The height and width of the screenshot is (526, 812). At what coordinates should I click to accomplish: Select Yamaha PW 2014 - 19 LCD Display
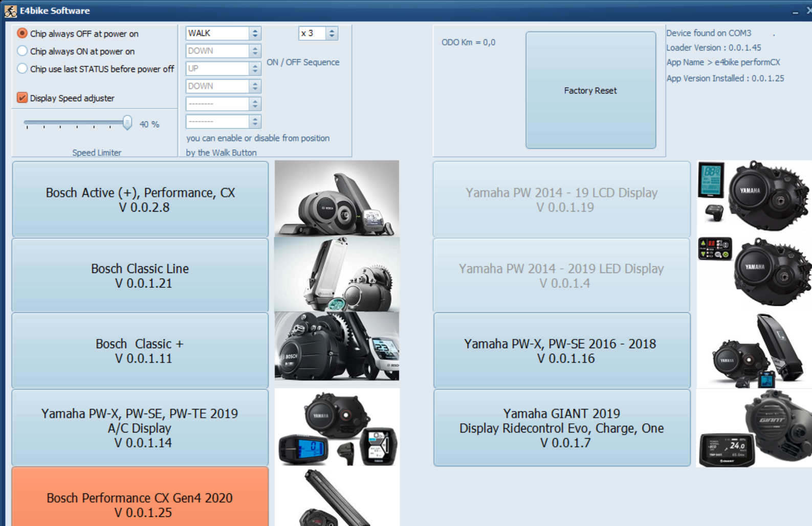coord(562,200)
